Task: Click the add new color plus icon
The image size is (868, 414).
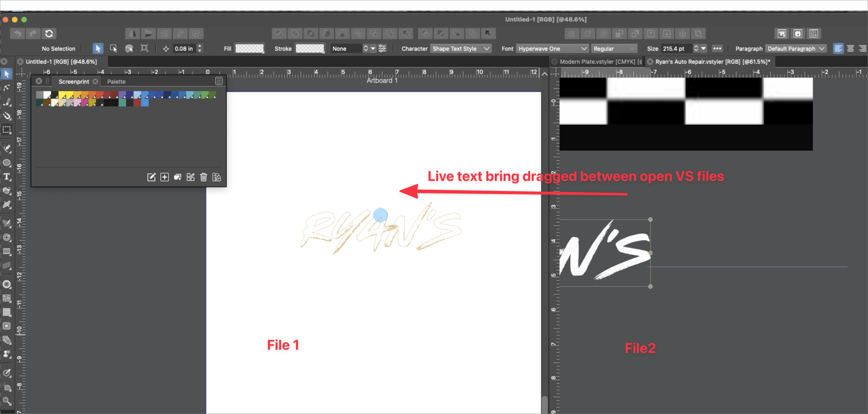Action: coord(164,177)
